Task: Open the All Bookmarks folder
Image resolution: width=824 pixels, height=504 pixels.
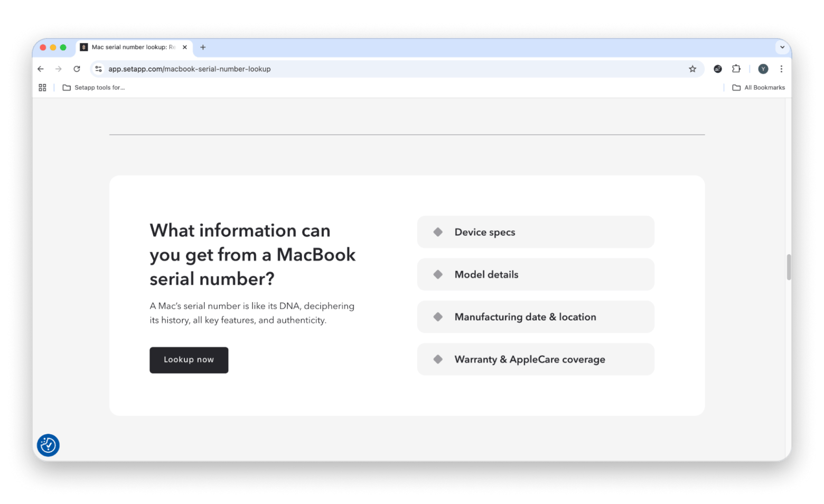Action: click(759, 88)
